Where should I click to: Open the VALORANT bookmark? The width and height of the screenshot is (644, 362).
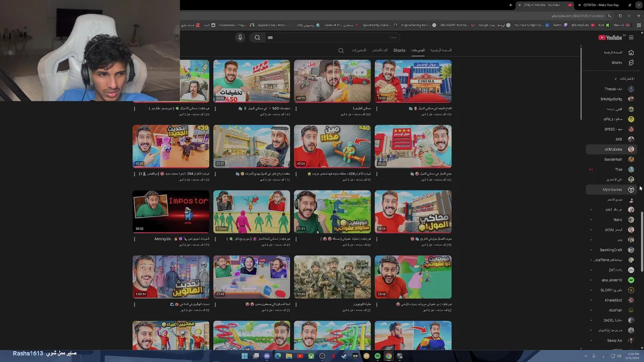456,25
